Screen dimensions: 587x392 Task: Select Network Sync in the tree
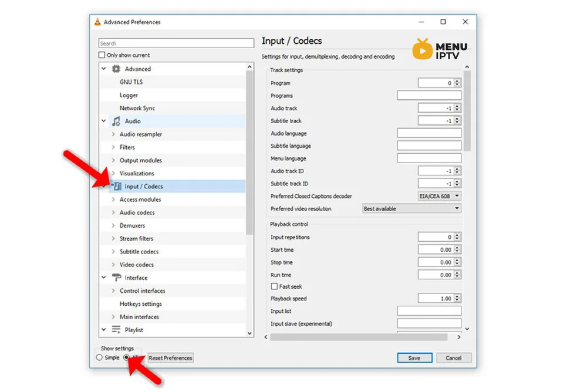[137, 108]
